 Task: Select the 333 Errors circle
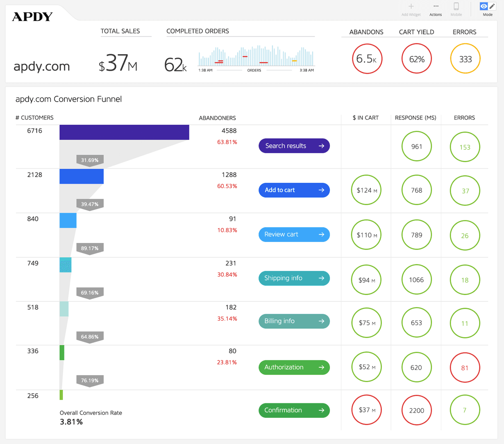(x=465, y=59)
